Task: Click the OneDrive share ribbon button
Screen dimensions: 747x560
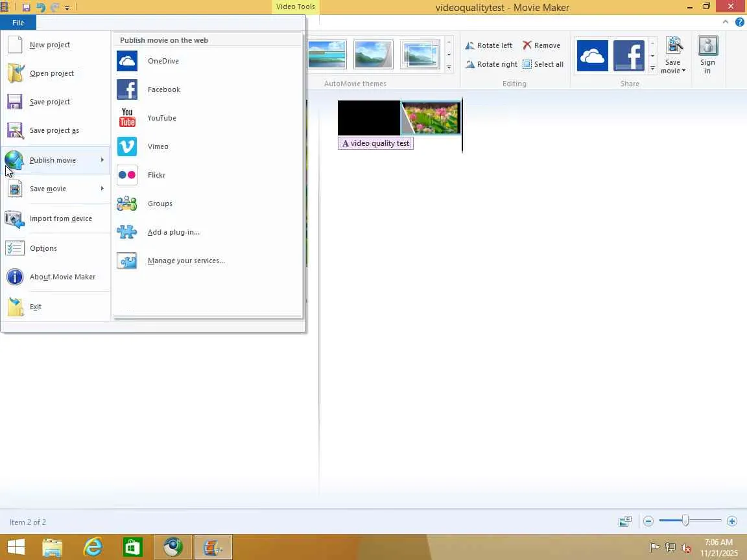Action: tap(592, 56)
